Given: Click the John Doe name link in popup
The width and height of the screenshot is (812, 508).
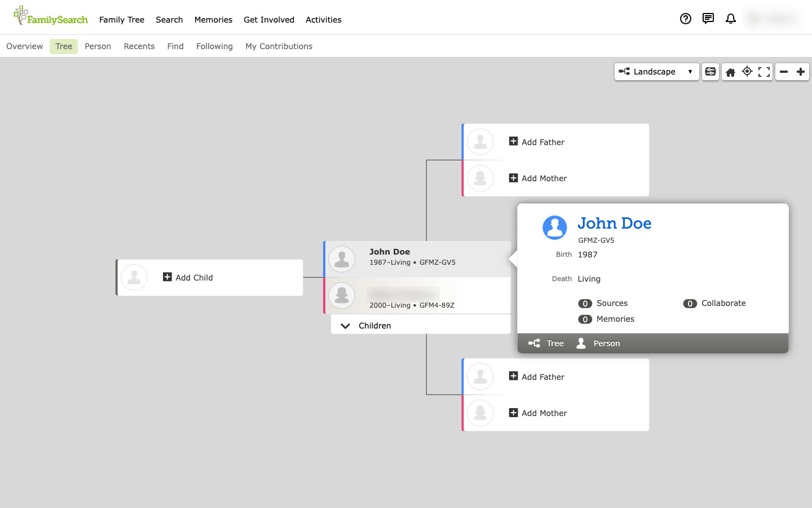Looking at the screenshot, I should [x=615, y=224].
